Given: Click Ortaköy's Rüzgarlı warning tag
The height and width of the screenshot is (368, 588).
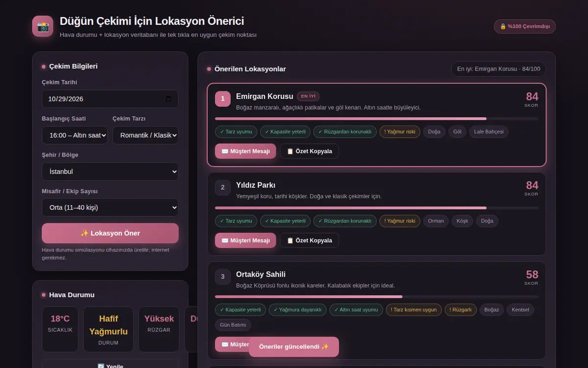Looking at the screenshot, I should click(461, 310).
